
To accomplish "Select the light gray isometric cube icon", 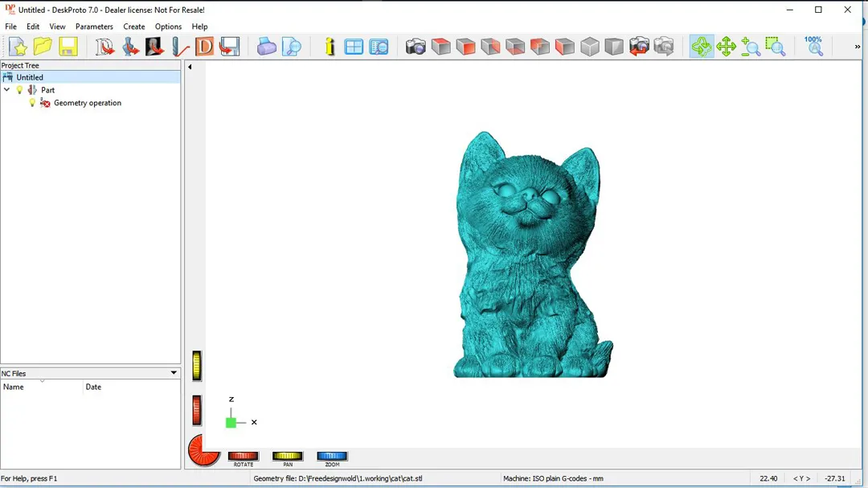I will coord(590,47).
